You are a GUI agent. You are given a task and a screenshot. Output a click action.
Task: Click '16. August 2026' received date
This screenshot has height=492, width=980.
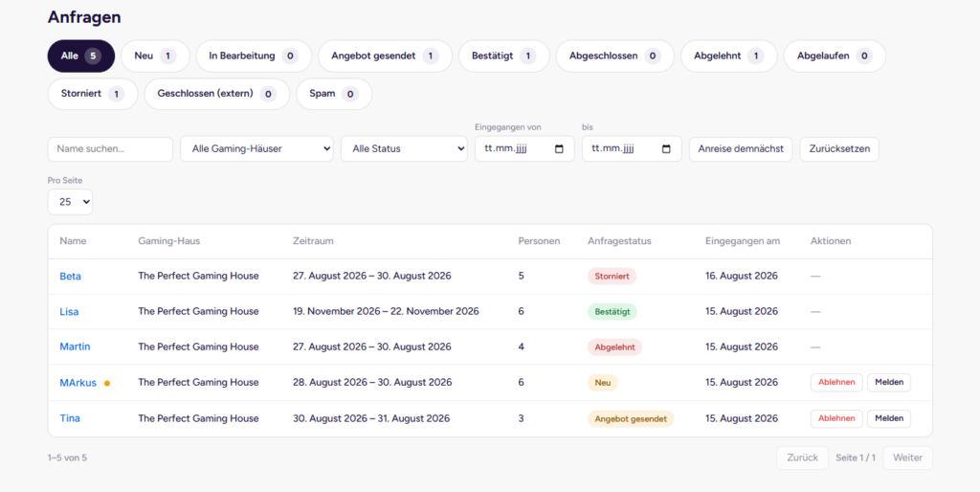(742, 277)
